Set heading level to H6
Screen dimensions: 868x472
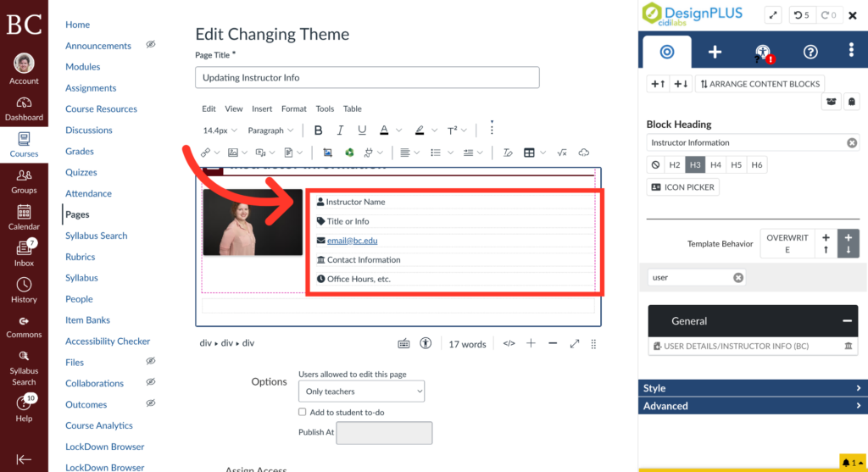tap(757, 165)
